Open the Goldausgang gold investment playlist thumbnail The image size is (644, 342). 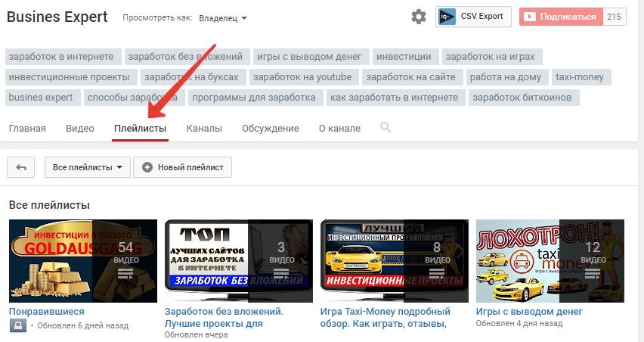click(x=83, y=261)
